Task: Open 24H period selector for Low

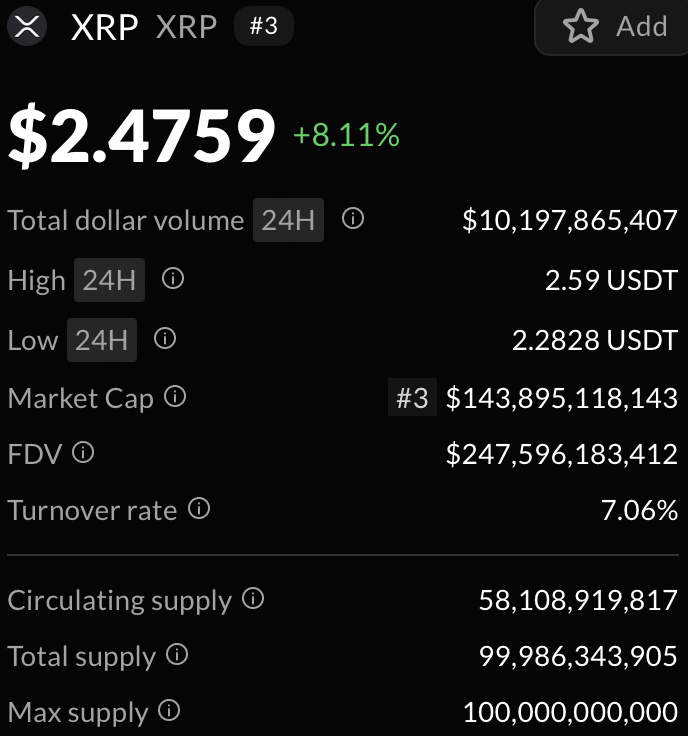Action: 101,340
